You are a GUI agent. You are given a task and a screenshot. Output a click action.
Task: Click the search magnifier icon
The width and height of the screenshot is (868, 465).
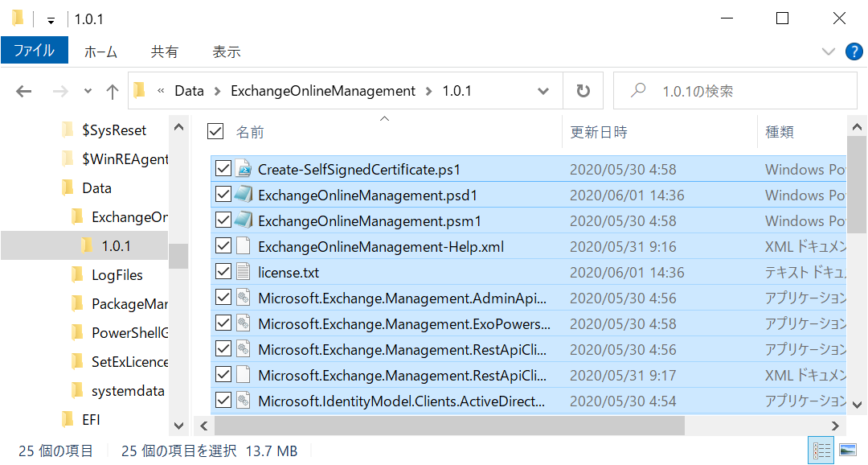pos(638,90)
